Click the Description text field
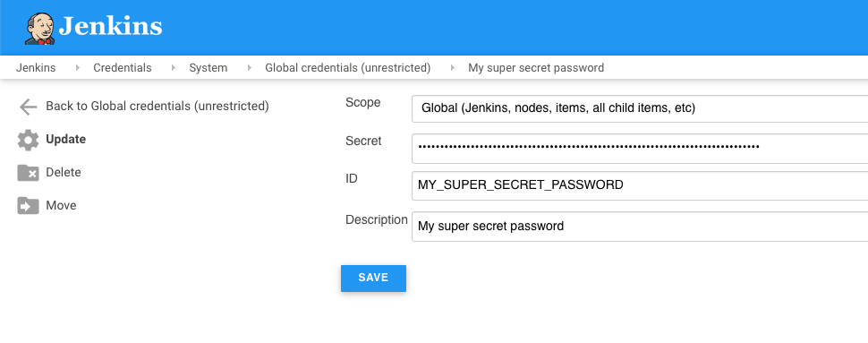Viewport: 868px width, 343px height. [x=640, y=227]
